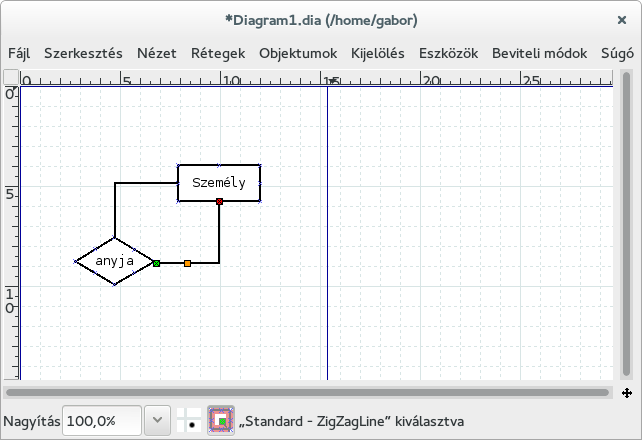The image size is (642, 440).
Task: Click the orange midpoint handle on line
Action: [187, 263]
